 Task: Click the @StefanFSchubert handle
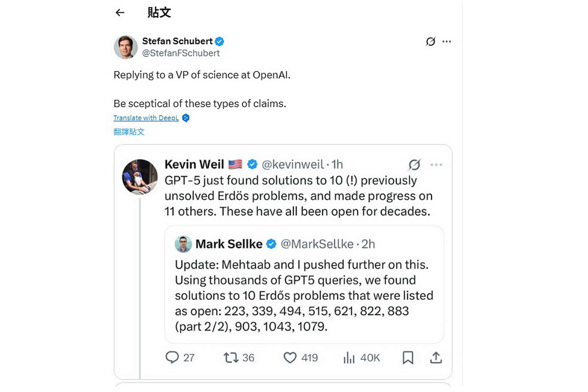tap(181, 53)
